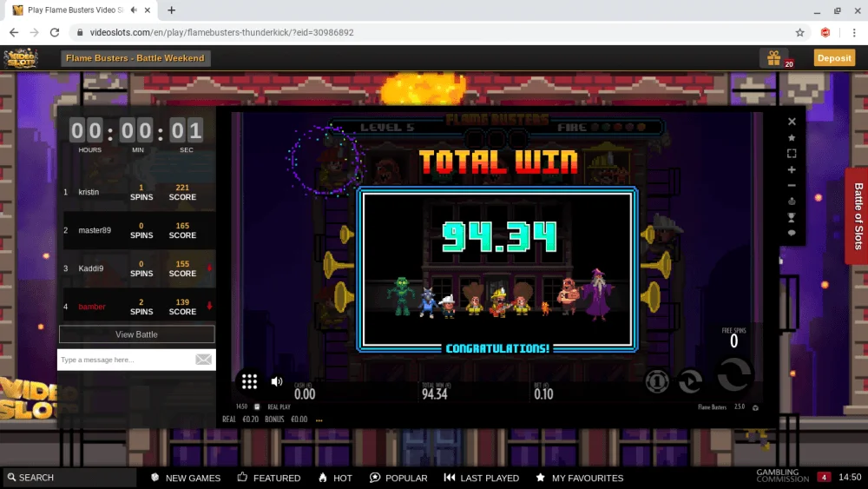Image resolution: width=868 pixels, height=489 pixels.
Task: Open the bet chip selector
Action: (x=656, y=381)
